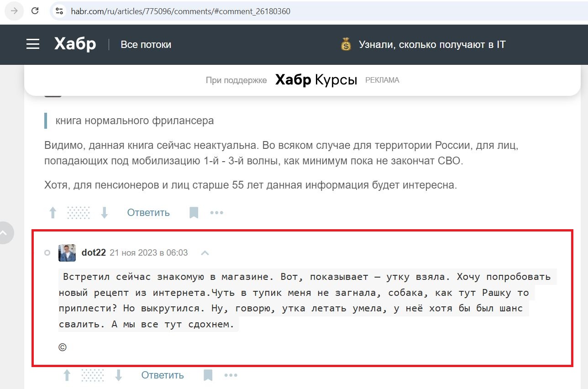Add the first comment to bookmarks
The image size is (588, 389).
tap(194, 212)
